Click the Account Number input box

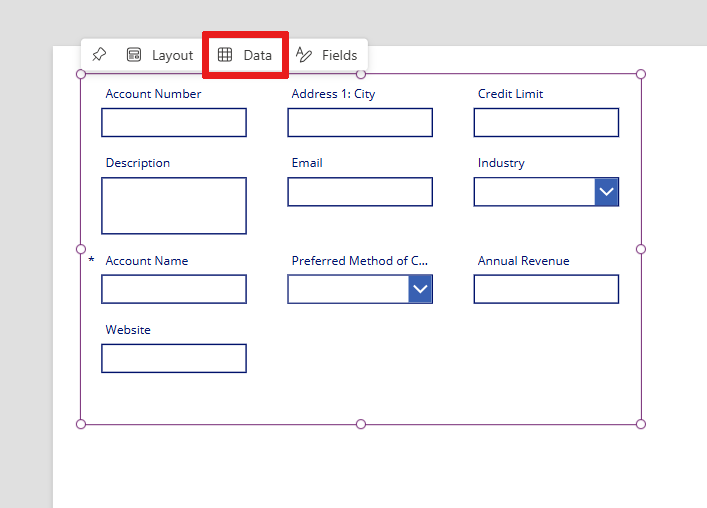(x=174, y=122)
